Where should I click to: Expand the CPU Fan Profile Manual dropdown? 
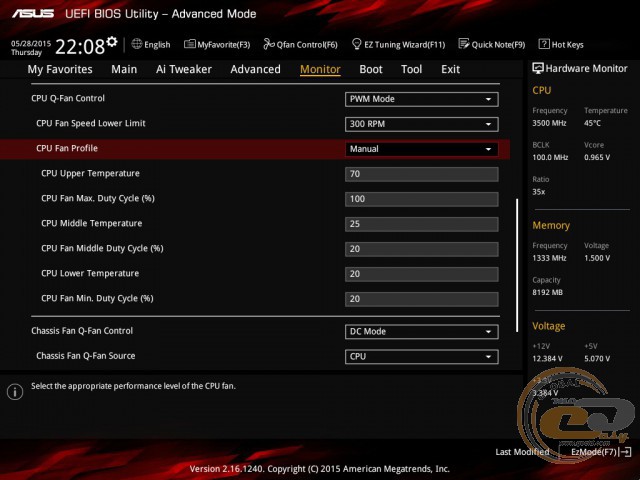point(422,149)
